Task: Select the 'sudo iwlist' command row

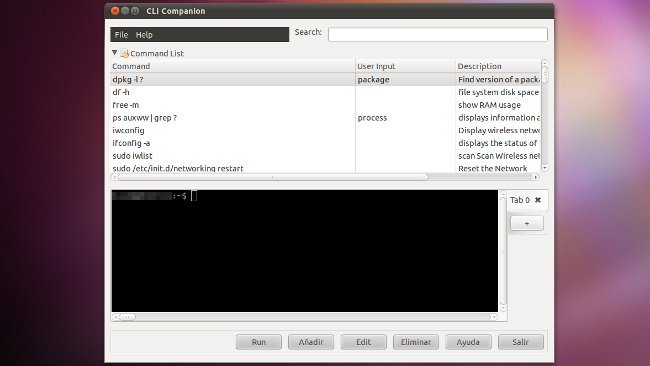Action: tap(325, 156)
